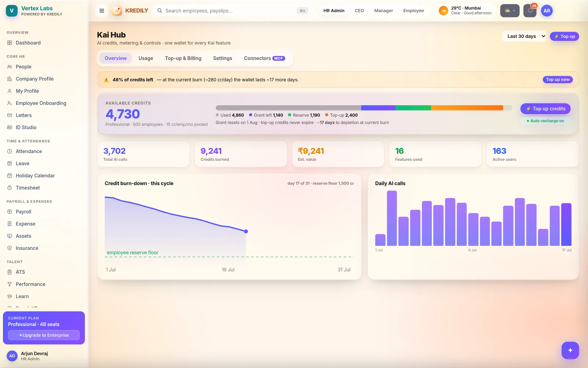Click the Est. value ₹9,241 card
Viewport: 588px width, 368px height.
pyautogui.click(x=338, y=154)
